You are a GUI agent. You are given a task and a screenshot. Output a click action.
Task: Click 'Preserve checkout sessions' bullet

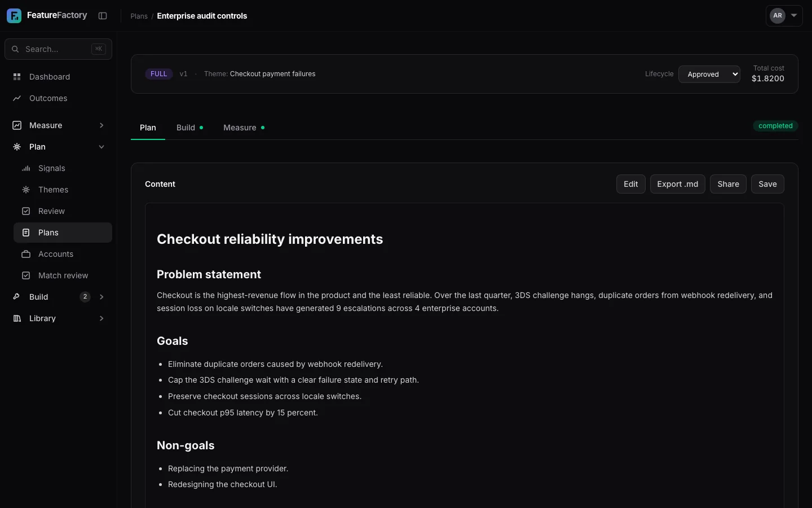click(264, 396)
